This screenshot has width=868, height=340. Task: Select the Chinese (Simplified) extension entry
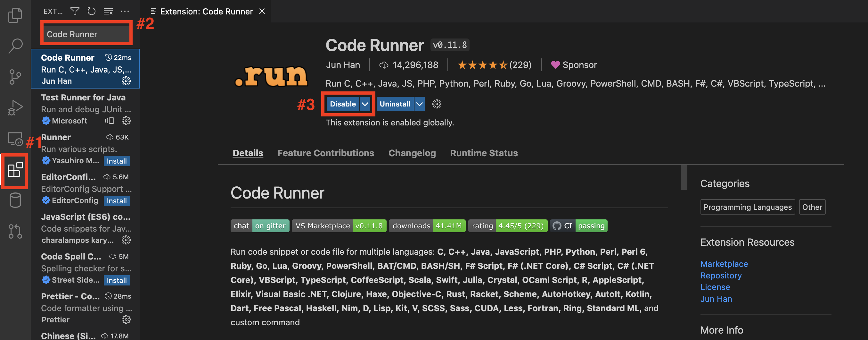coord(85,334)
